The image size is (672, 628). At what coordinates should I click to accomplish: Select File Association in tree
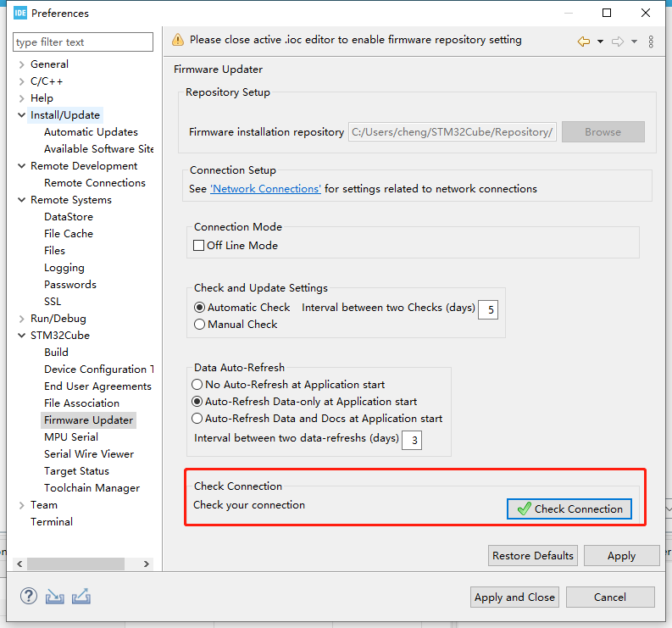pos(82,403)
